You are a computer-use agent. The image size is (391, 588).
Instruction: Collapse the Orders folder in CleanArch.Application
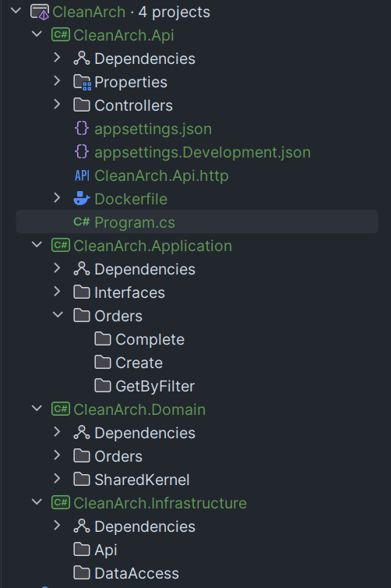[58, 315]
